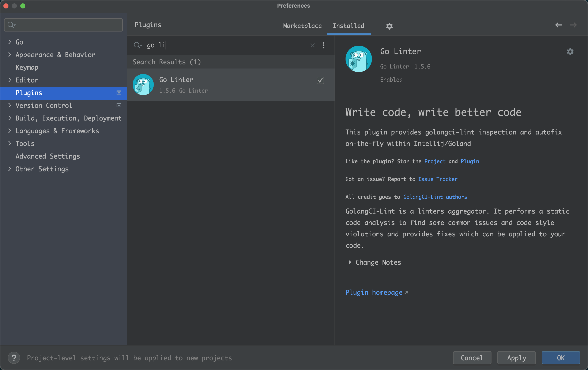Select Plugins in the settings sidebar
This screenshot has height=370, width=588.
click(28, 93)
